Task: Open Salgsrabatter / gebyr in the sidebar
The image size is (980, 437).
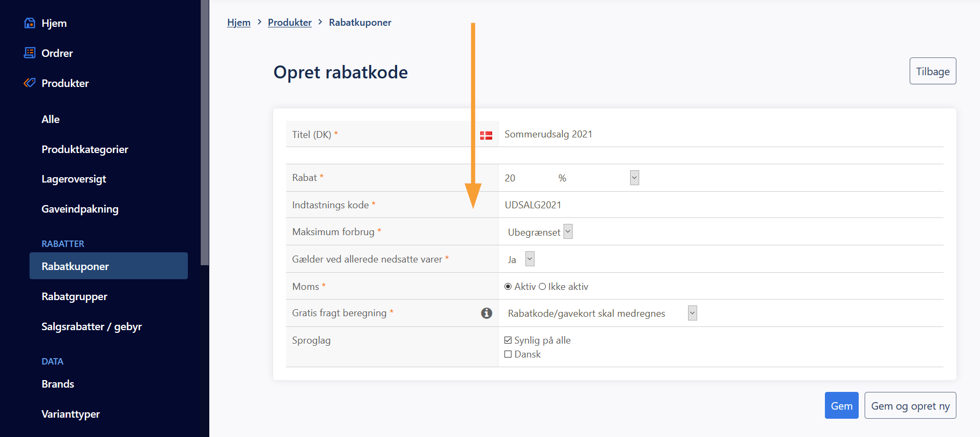Action: point(92,326)
